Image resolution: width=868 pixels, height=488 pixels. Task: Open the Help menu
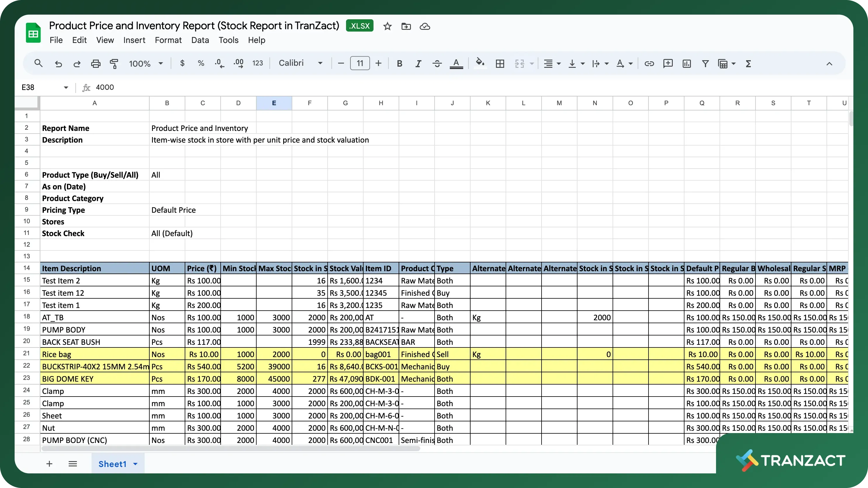[256, 40]
